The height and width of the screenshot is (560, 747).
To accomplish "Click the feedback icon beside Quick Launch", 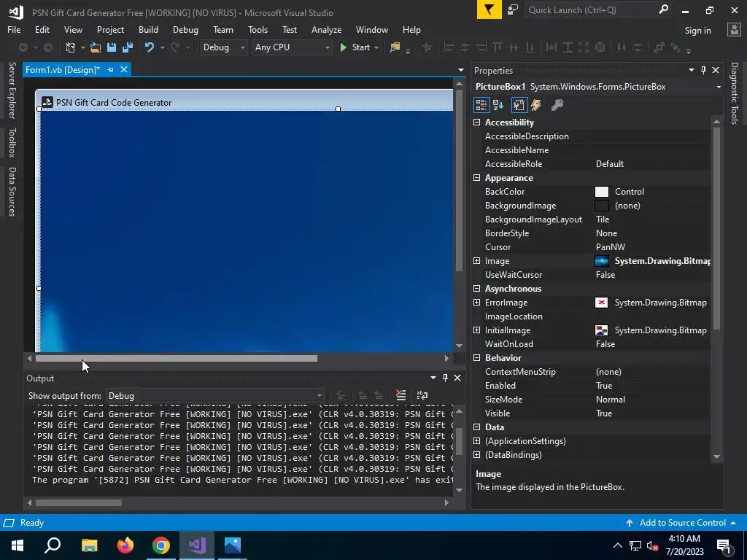I will click(513, 9).
